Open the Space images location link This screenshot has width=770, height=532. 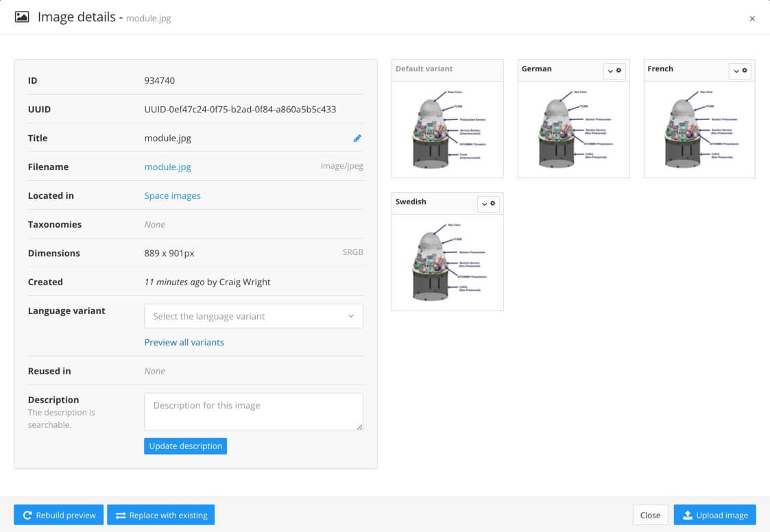point(171,195)
